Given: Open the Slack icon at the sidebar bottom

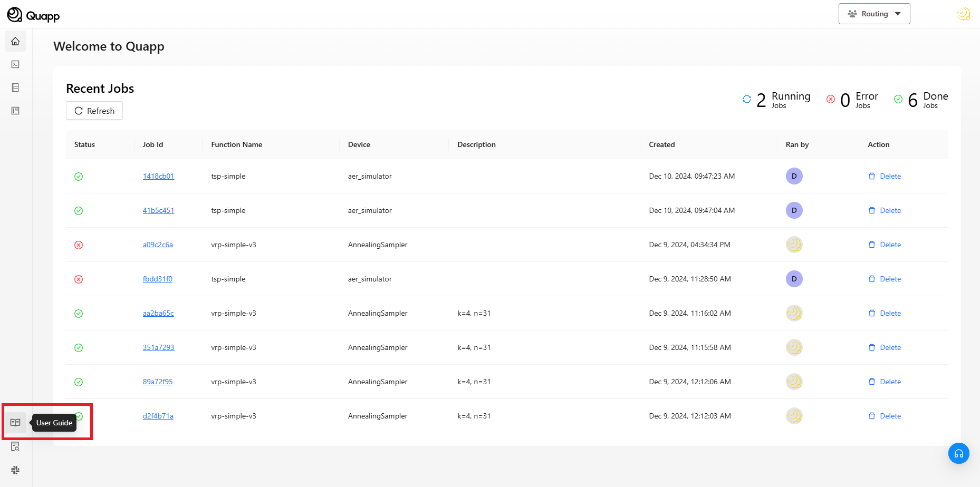Looking at the screenshot, I should point(15,470).
